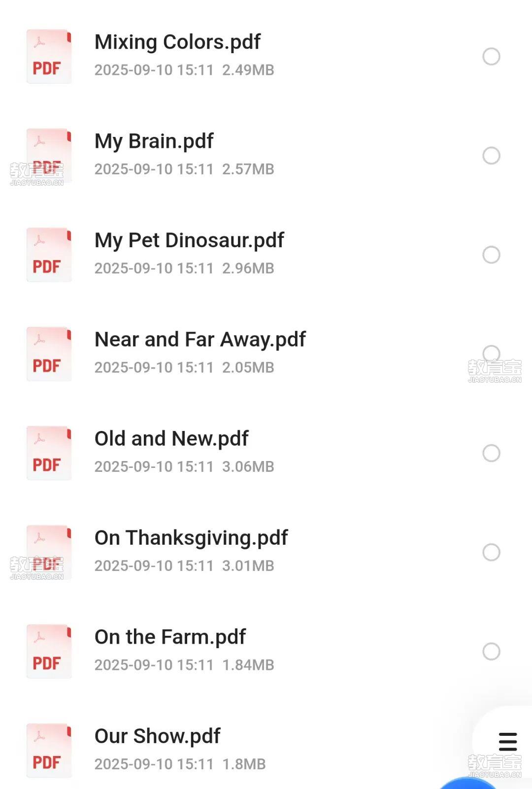Viewport: 532px width, 789px height.
Task: Click the My Brain PDF icon
Action: pyautogui.click(x=49, y=156)
